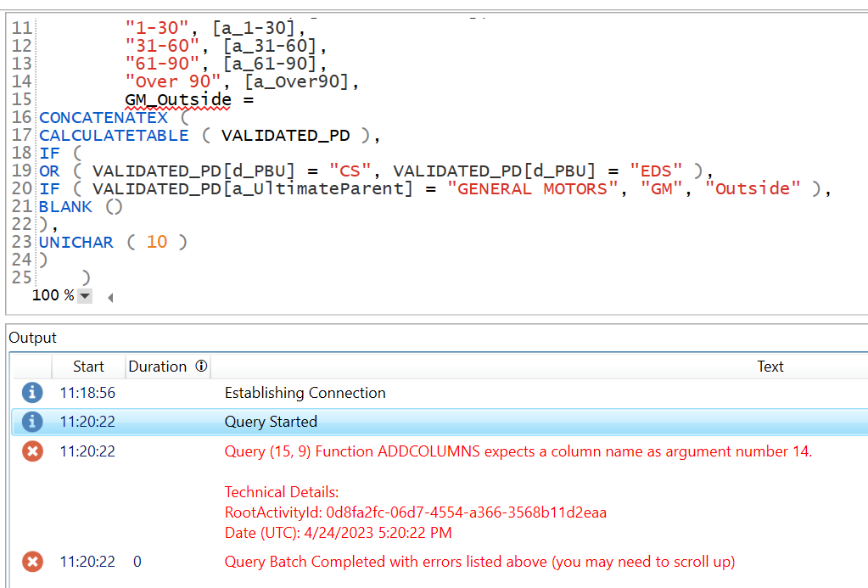Click BLANK on line 21
The width and height of the screenshot is (868, 588).
[x=65, y=206]
